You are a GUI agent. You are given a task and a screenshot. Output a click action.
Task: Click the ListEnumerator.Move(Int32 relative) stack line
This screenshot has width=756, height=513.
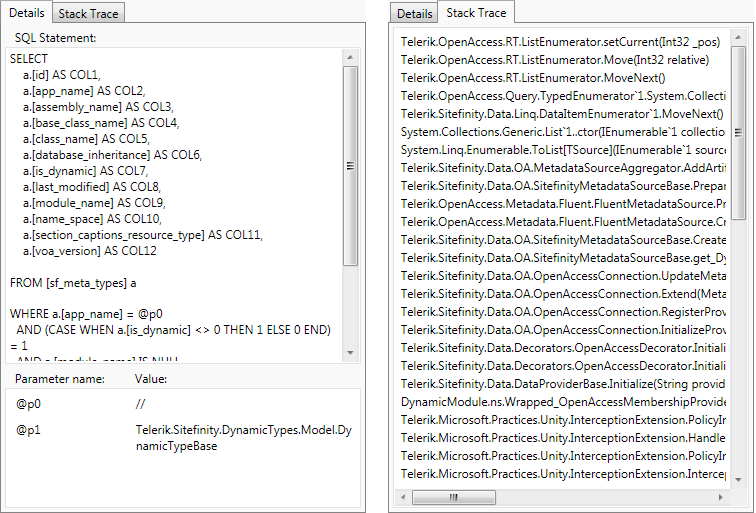pyautogui.click(x=554, y=60)
